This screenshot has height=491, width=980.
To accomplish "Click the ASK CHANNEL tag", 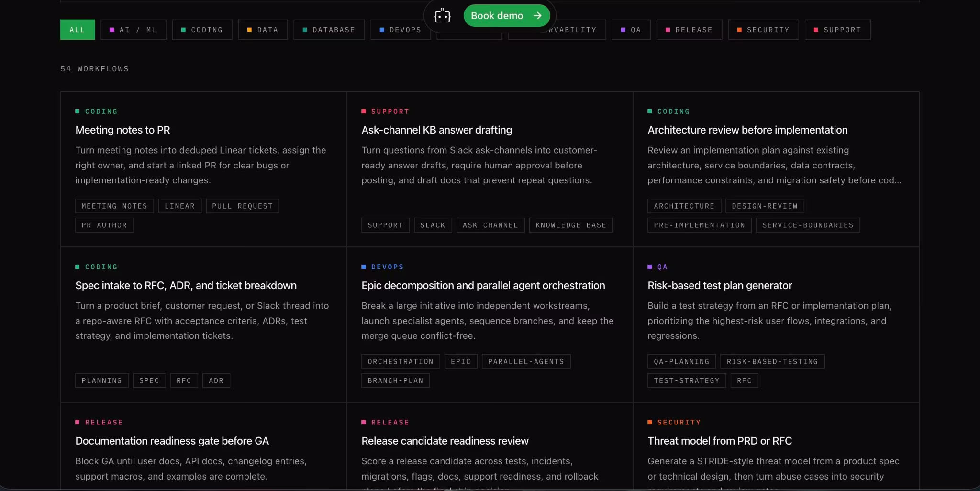I will tap(490, 225).
